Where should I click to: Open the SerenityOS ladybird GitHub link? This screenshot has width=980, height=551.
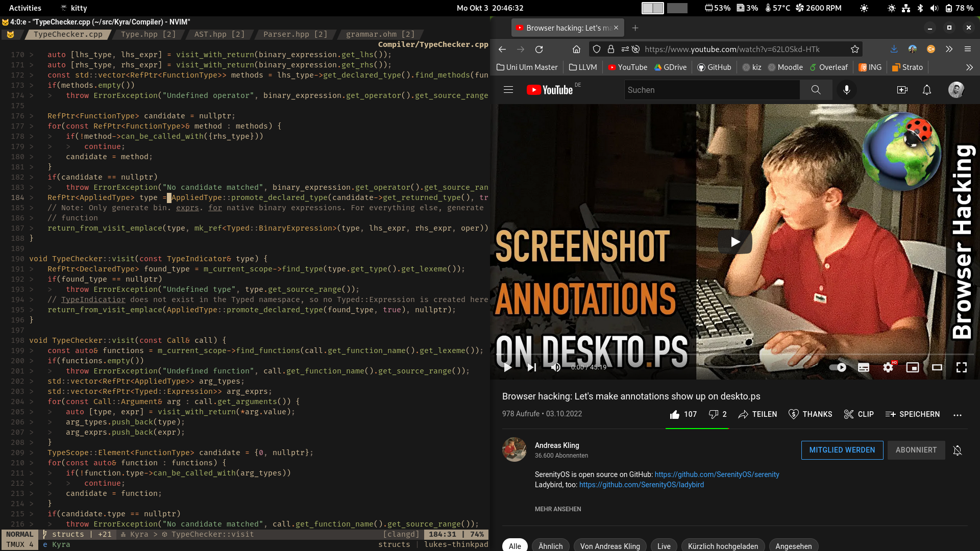click(641, 485)
